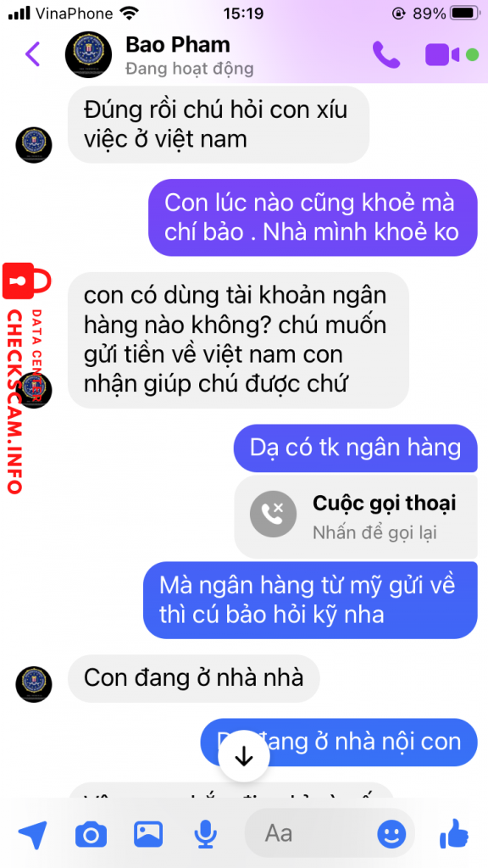Tap the back arrow to leave chat

pos(33,53)
